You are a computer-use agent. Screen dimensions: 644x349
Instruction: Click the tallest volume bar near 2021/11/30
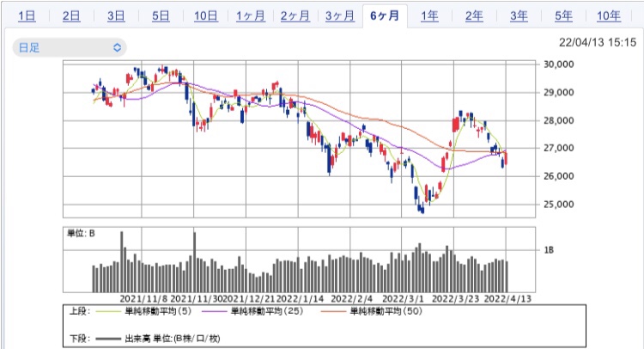click(x=195, y=262)
